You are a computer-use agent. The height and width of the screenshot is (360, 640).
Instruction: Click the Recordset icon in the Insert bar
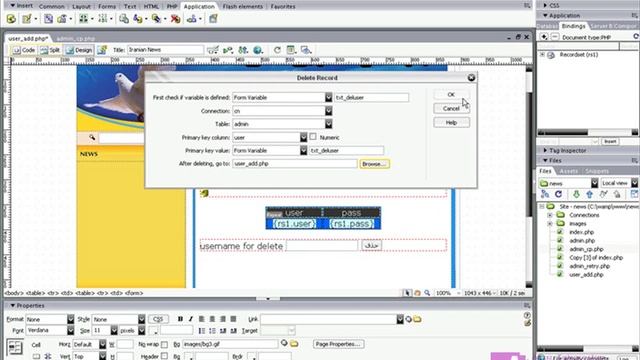11,19
